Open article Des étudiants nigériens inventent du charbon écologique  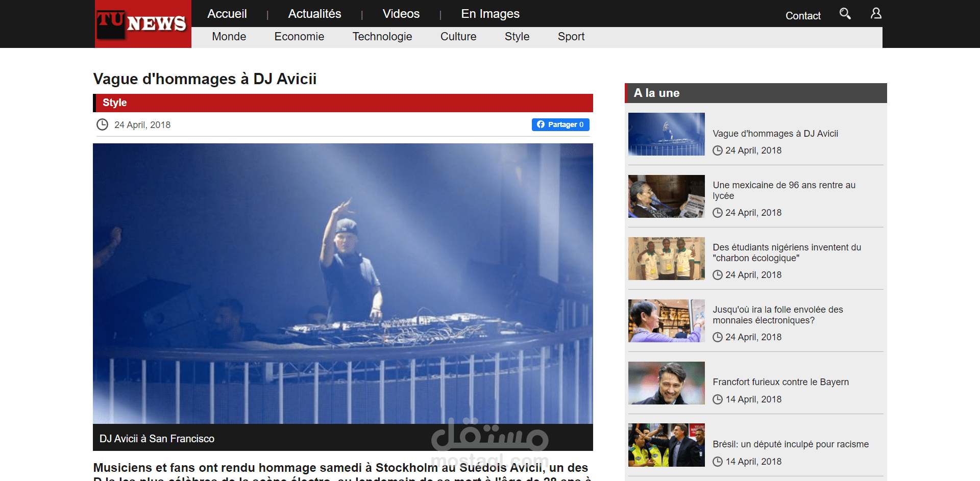(x=787, y=252)
